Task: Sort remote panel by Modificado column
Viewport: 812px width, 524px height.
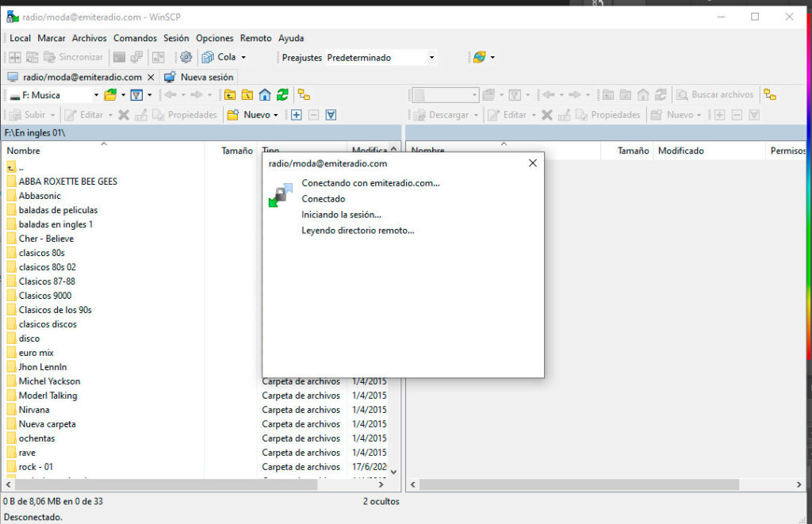Action: click(710, 151)
